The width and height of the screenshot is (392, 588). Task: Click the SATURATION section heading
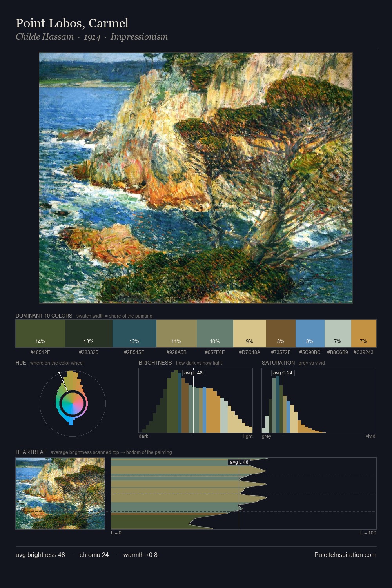click(278, 363)
